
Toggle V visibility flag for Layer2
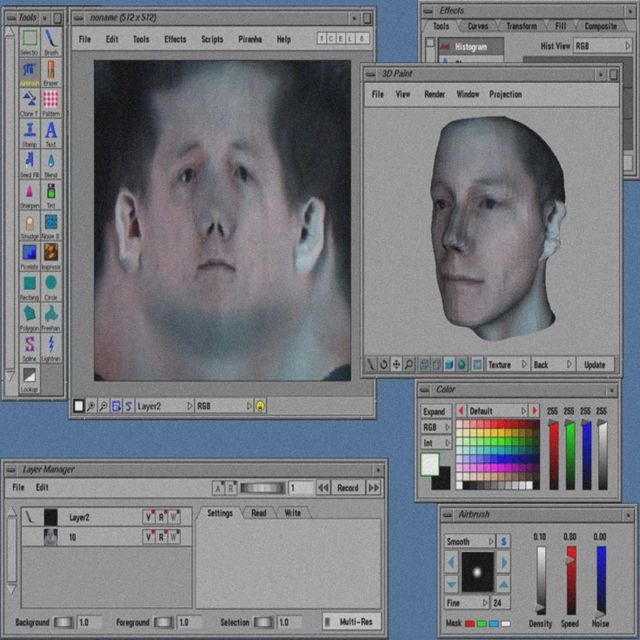[149, 517]
